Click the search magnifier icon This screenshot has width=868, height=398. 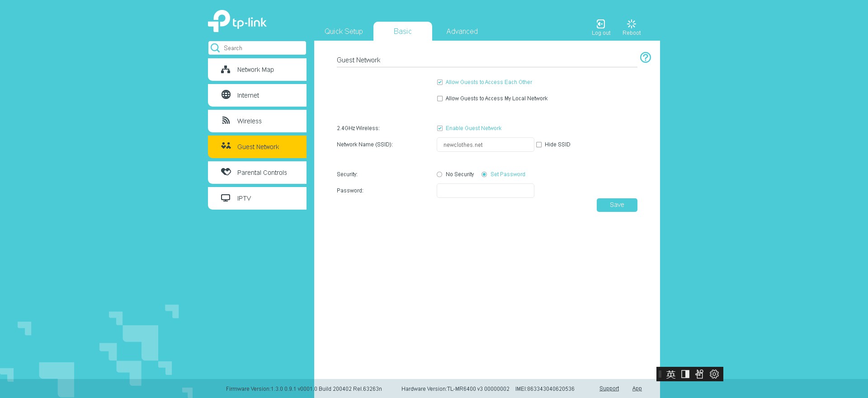click(x=215, y=48)
